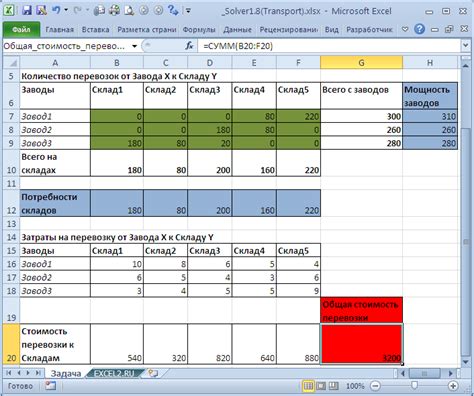This screenshot has width=474, height=396.
Task: Click the quick print icon
Action: pos(99,11)
